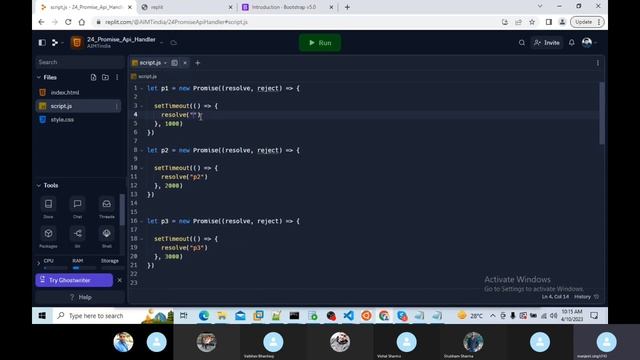Fold code at line 3 setTimeout
The image size is (640, 360).
coord(142,106)
